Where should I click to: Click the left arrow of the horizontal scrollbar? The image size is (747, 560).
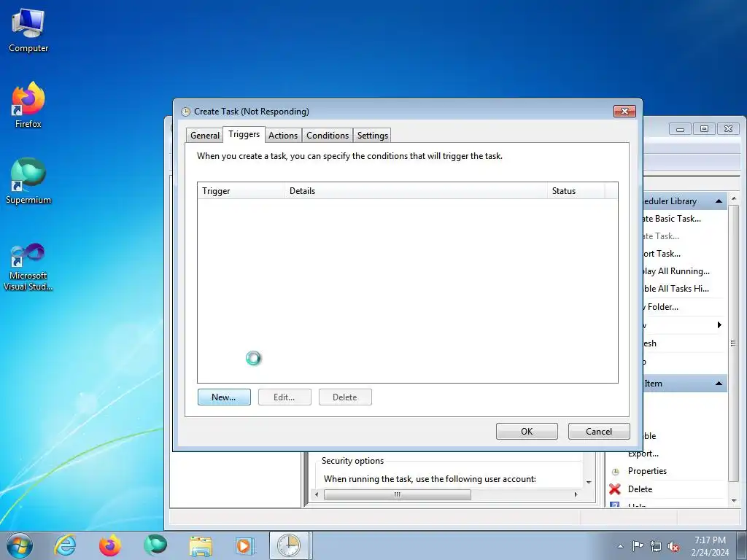click(x=317, y=495)
